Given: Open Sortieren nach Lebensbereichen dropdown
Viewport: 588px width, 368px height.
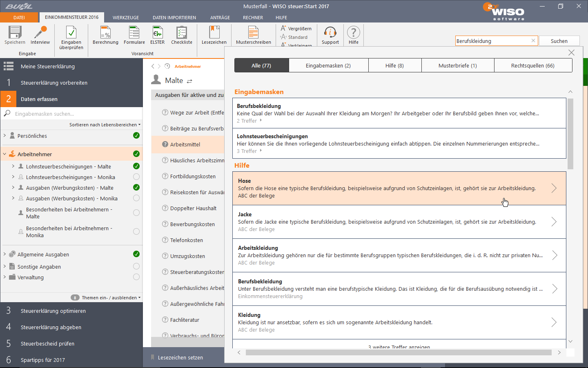Looking at the screenshot, I should coord(105,125).
